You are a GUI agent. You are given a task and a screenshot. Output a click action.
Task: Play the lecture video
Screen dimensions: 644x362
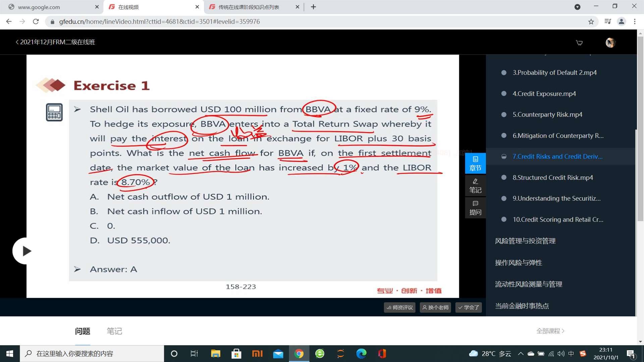[x=26, y=251]
